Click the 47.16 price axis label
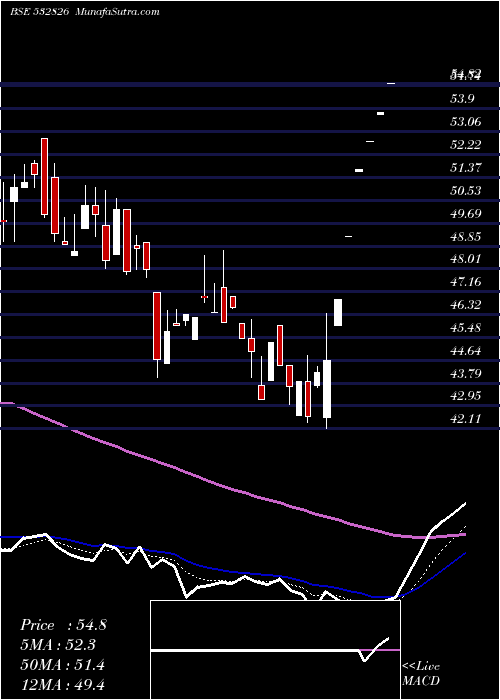 point(466,282)
